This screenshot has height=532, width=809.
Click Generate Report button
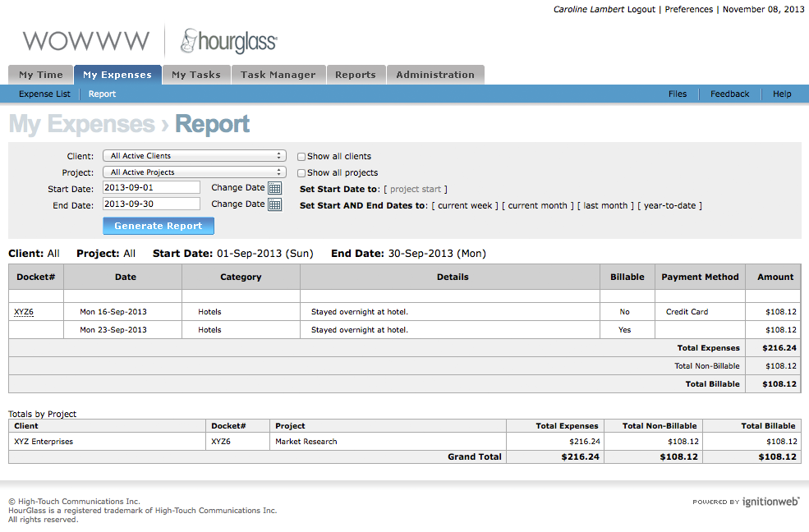pyautogui.click(x=159, y=226)
